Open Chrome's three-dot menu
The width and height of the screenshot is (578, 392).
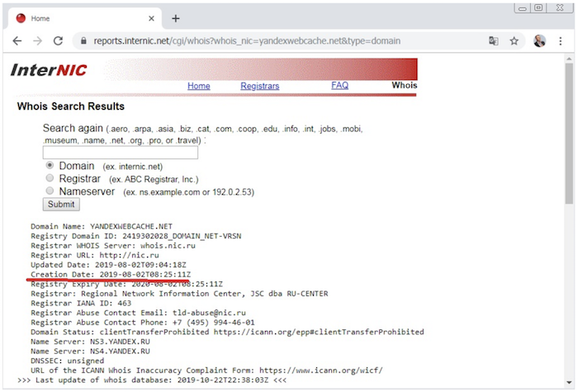(561, 41)
